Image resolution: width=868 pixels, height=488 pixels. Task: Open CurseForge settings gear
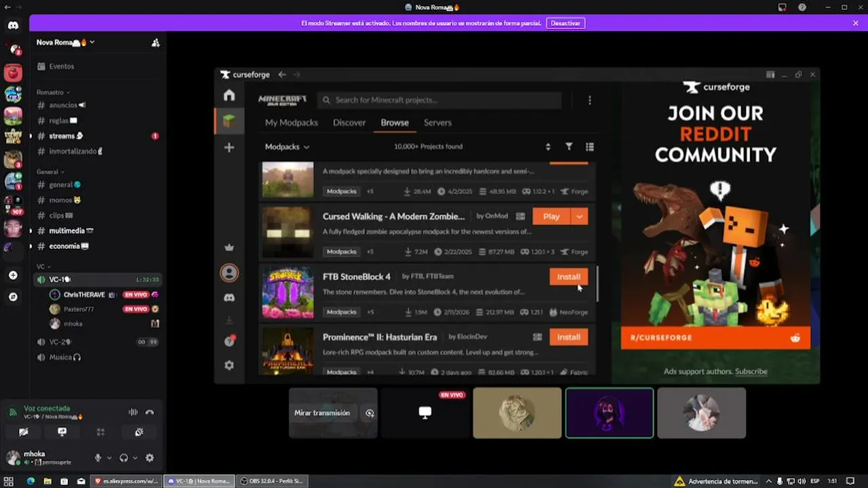coord(229,365)
